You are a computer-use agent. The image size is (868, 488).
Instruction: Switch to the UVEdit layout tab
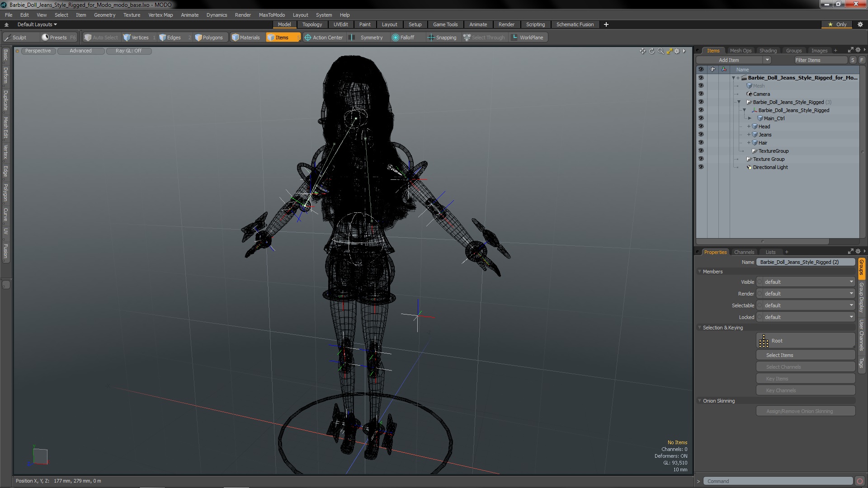[x=340, y=24]
